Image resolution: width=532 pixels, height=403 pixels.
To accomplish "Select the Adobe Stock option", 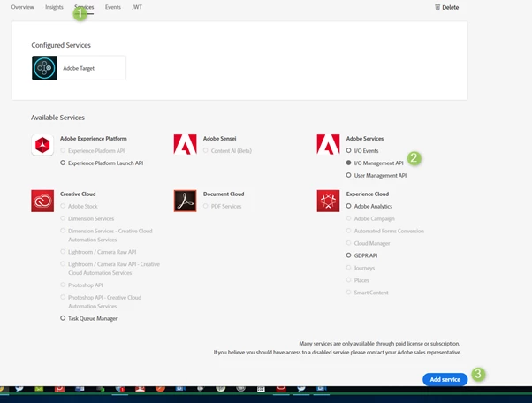I will (79, 206).
